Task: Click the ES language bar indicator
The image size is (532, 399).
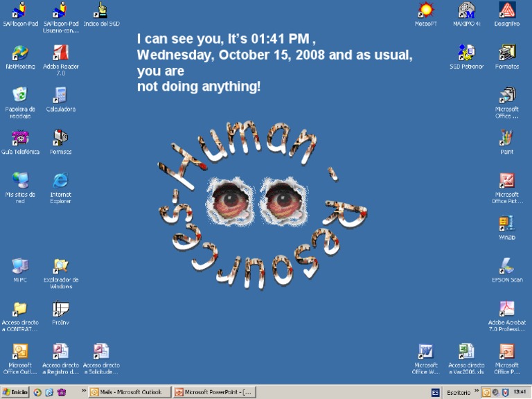Action: pos(435,393)
